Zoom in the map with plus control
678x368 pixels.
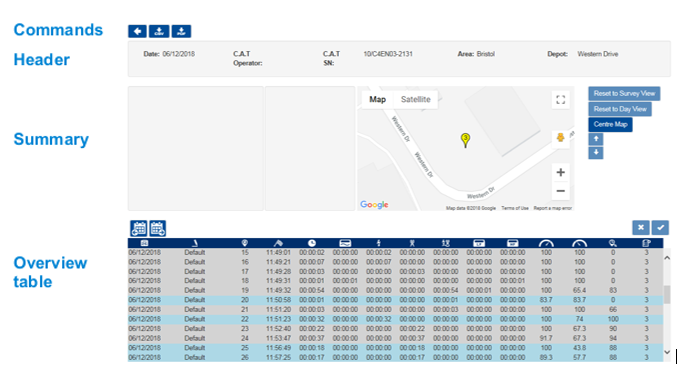[560, 173]
